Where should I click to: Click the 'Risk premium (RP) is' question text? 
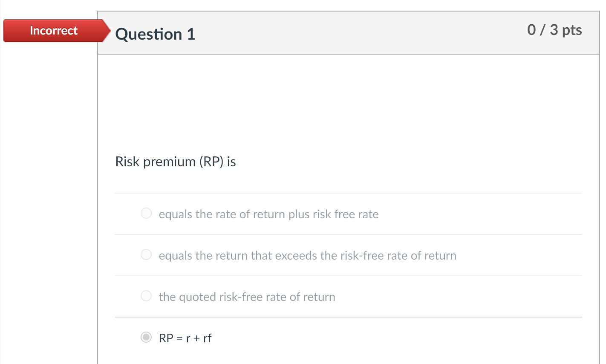click(176, 162)
